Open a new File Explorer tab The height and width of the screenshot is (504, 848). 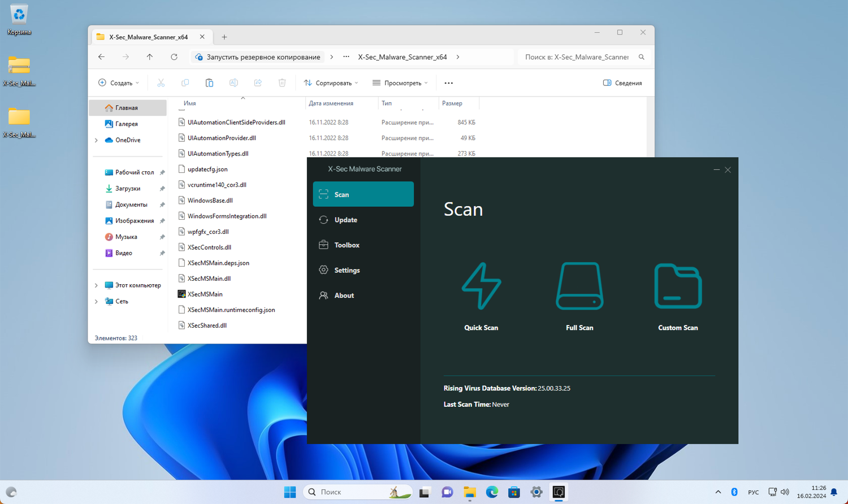(224, 37)
